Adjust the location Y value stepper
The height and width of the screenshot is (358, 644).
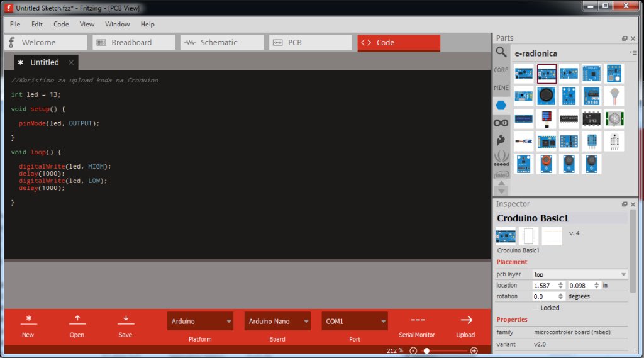click(596, 285)
